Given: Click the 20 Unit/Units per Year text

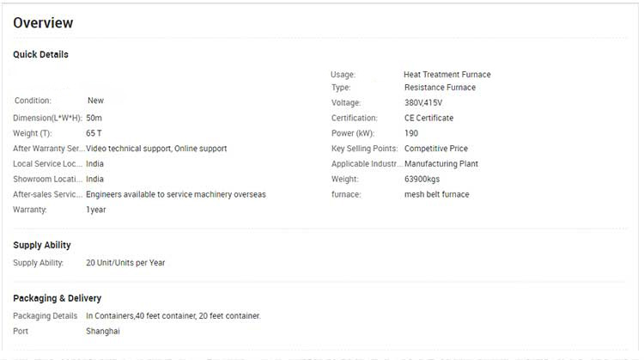Looking at the screenshot, I should [125, 263].
